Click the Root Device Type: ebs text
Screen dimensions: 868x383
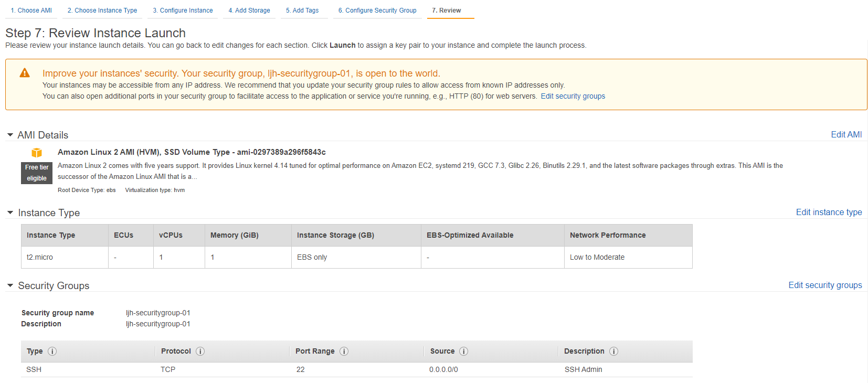pyautogui.click(x=87, y=190)
